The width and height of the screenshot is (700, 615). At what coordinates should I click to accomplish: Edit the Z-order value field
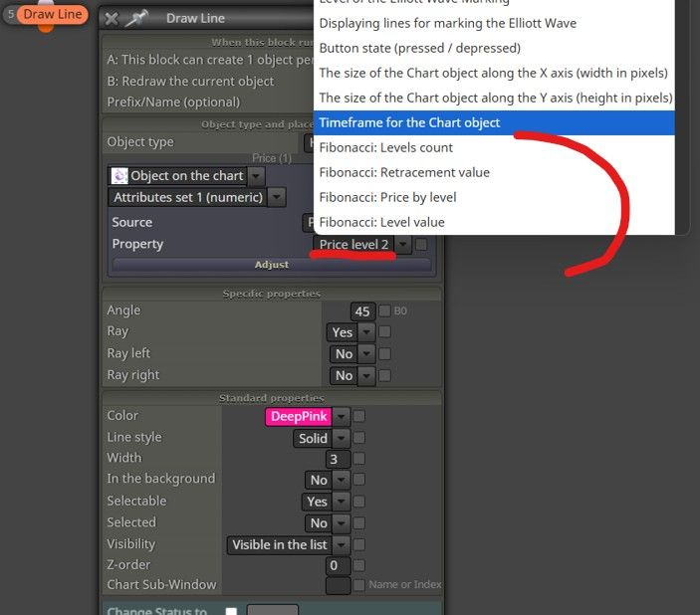[x=338, y=565]
